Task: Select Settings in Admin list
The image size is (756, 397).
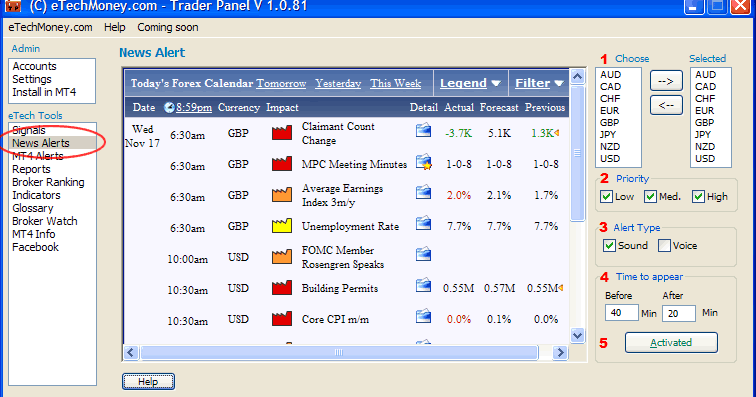Action: [32, 79]
